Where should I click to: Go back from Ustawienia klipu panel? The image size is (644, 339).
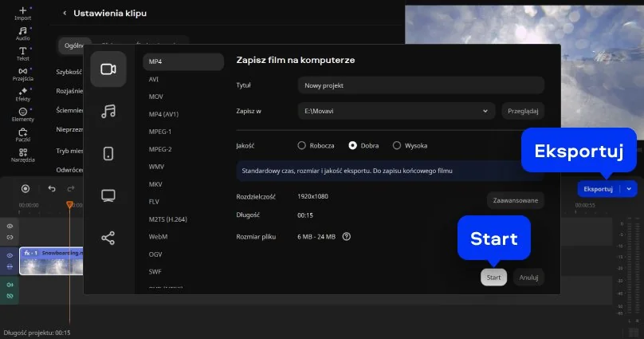pyautogui.click(x=65, y=14)
